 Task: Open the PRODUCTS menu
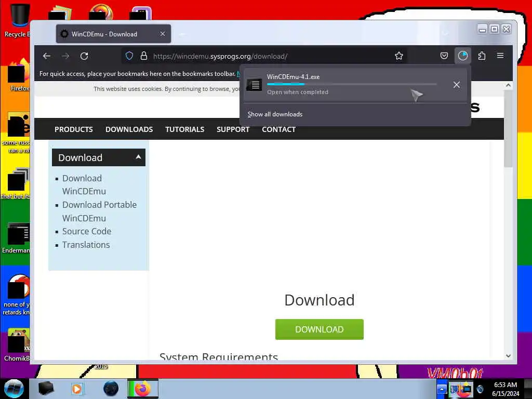click(74, 129)
